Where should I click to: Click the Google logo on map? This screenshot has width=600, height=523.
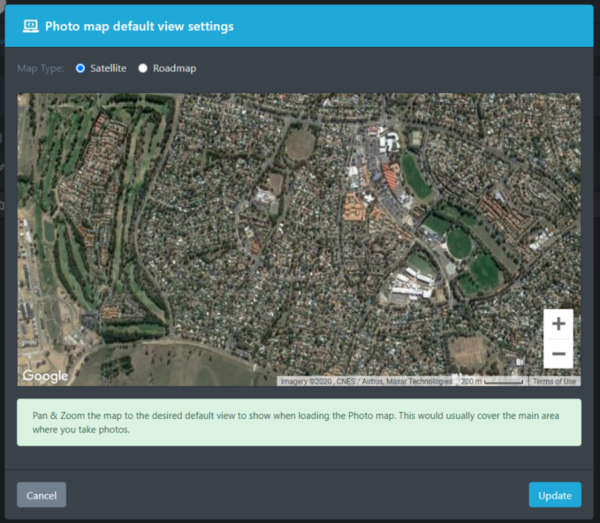click(45, 376)
